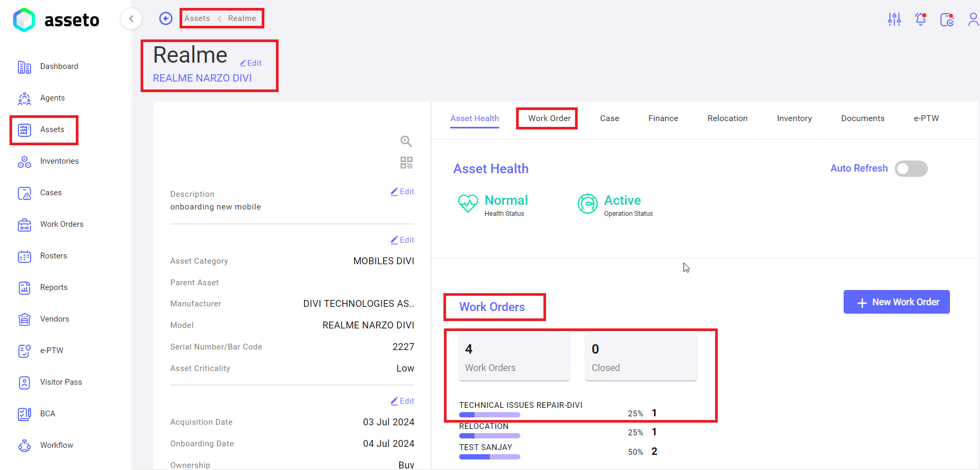Open the Closed work orders card

coord(640,357)
